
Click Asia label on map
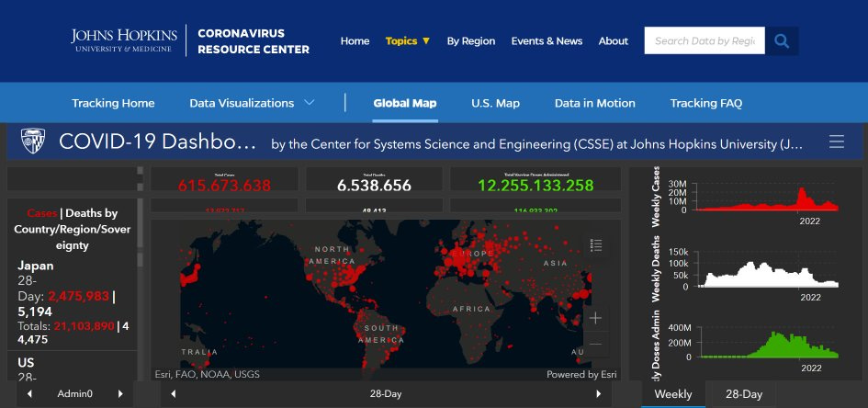[555, 264]
